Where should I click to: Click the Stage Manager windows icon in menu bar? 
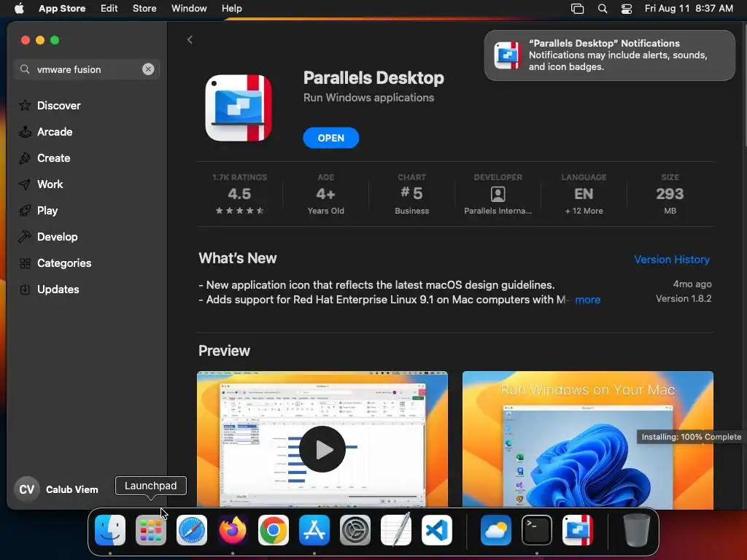click(577, 9)
